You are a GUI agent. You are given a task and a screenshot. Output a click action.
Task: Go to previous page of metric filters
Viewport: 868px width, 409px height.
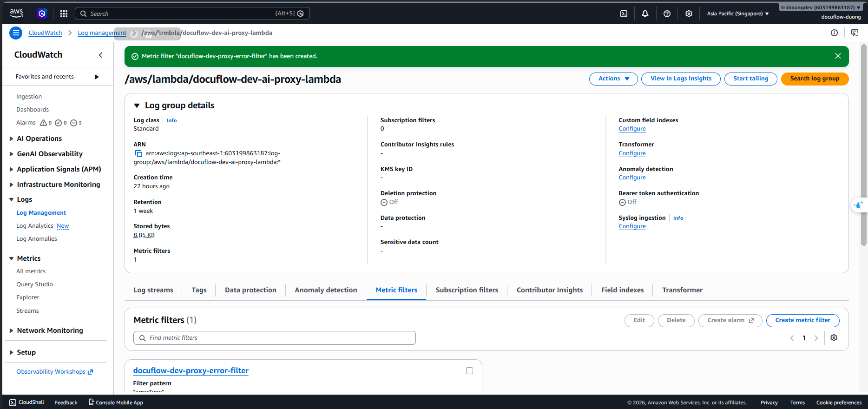pos(792,338)
